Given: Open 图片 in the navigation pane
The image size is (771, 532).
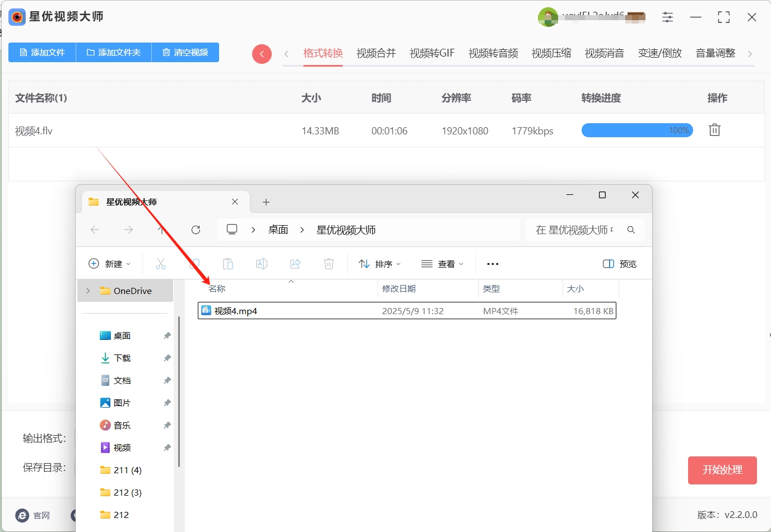Looking at the screenshot, I should click(x=122, y=403).
